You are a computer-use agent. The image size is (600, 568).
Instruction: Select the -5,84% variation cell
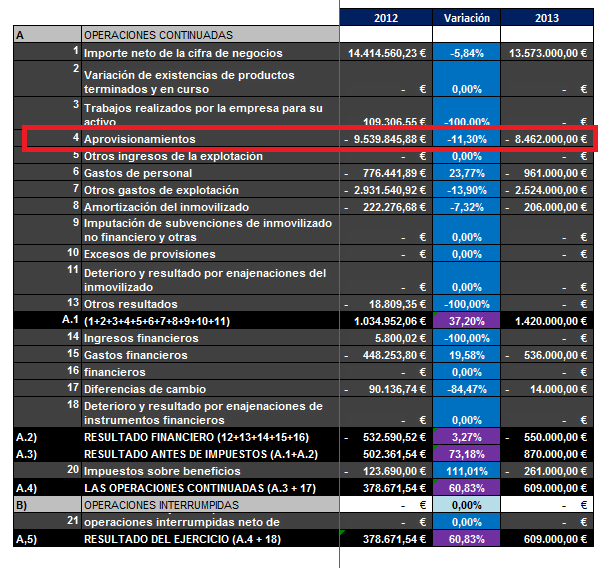click(x=466, y=52)
